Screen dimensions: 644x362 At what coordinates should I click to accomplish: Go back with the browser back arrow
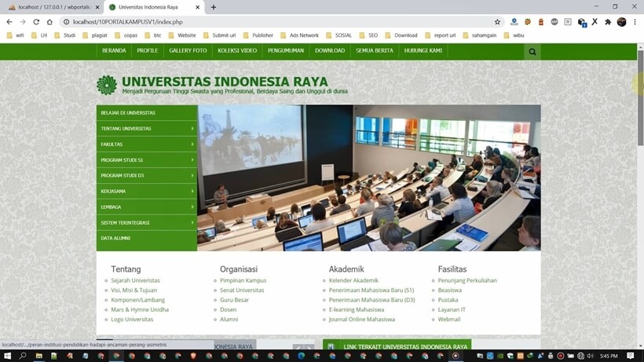[9, 22]
